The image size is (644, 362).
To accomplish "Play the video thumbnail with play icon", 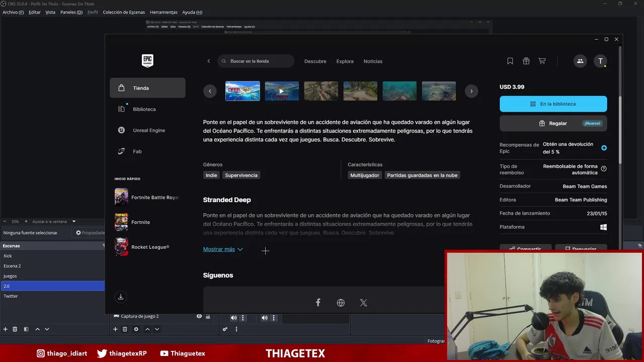I will [x=282, y=91].
